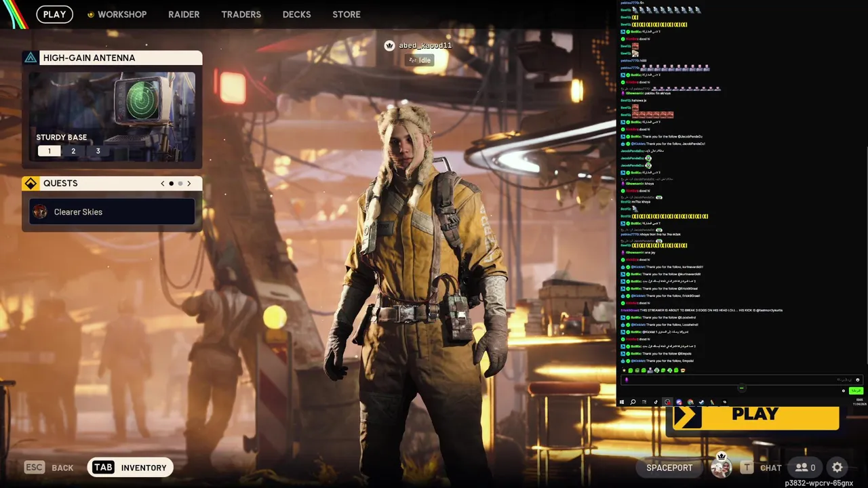Click the Clearer Skies quest giver portrait
This screenshot has height=488, width=868.
(x=40, y=212)
